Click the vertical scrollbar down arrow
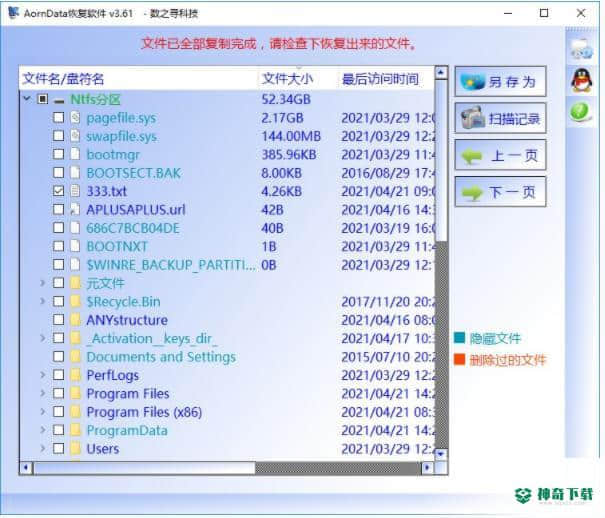Image resolution: width=605 pixels, height=518 pixels. pos(441,454)
